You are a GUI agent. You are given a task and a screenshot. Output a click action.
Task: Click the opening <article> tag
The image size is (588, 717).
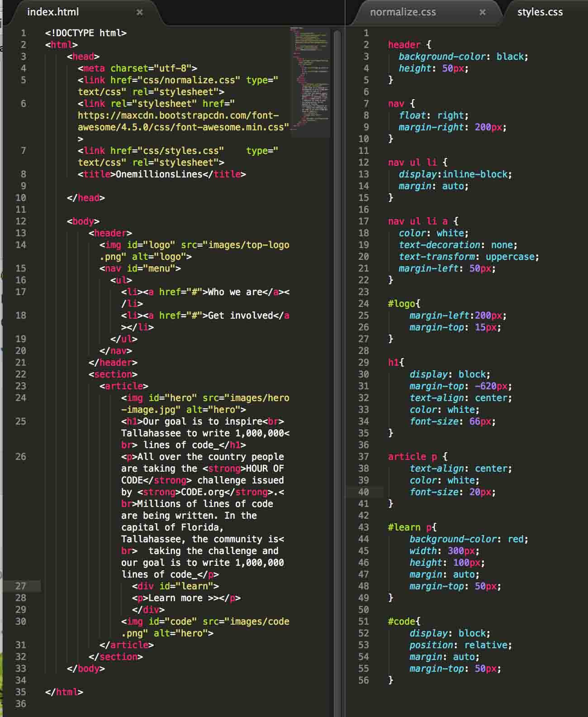124,386
